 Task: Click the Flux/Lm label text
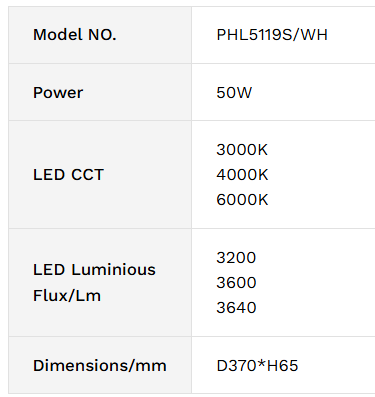coord(67,295)
